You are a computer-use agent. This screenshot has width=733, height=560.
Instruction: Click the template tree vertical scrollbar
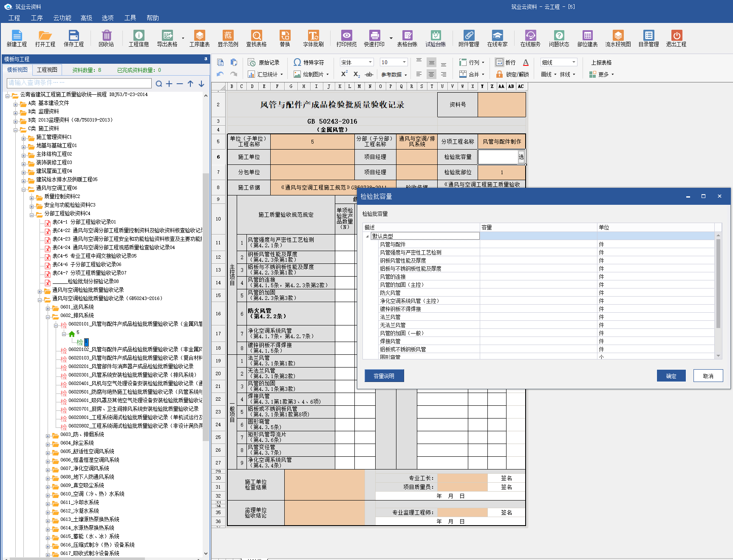pos(206,307)
